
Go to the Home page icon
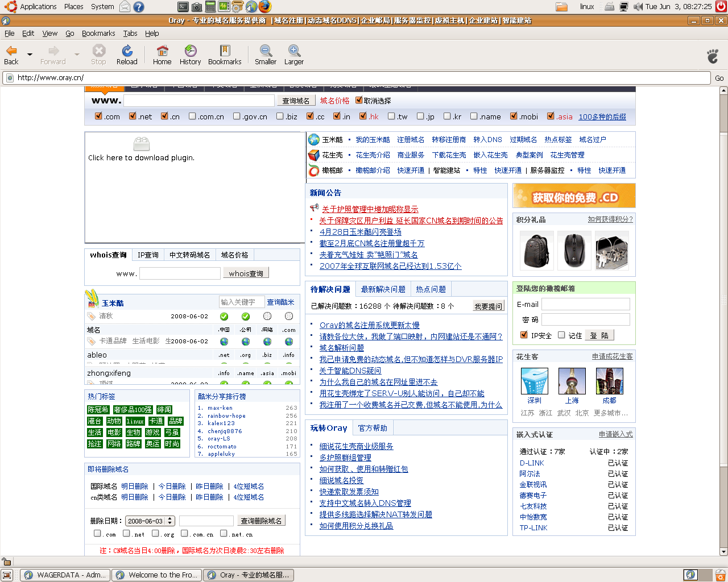pos(162,55)
